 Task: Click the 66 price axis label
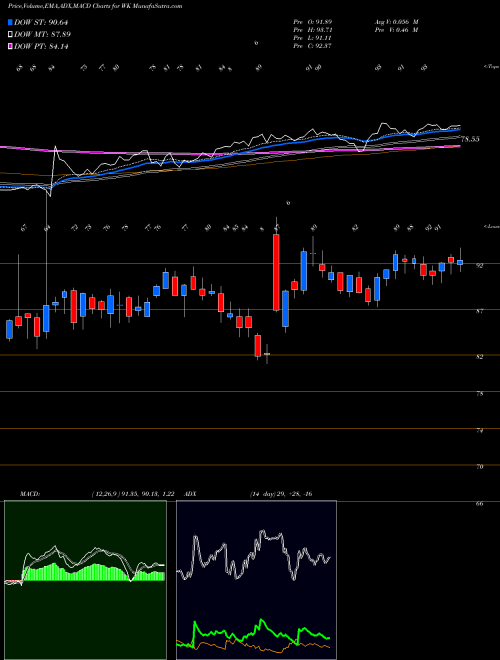coord(479,503)
